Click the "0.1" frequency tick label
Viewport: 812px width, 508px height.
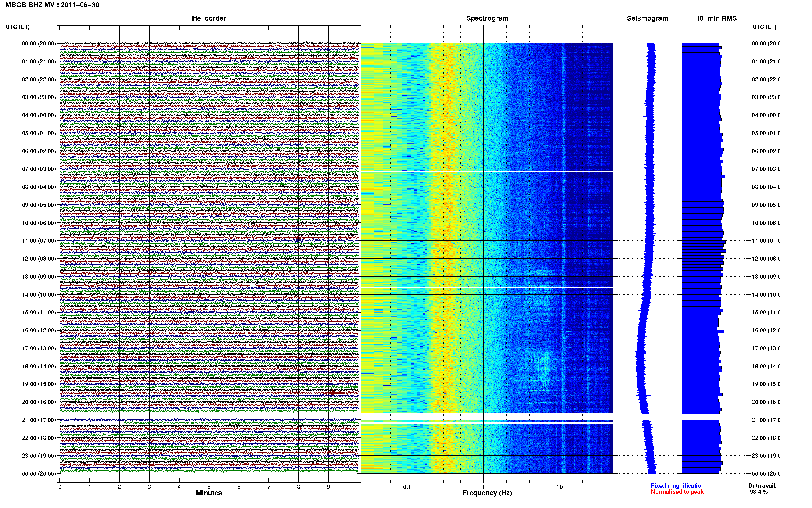point(407,487)
